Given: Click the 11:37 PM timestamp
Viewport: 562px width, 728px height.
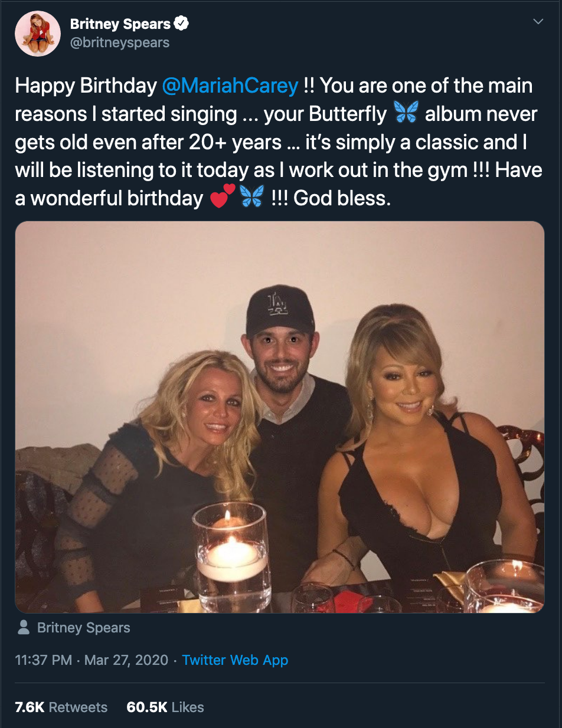Looking at the screenshot, I should click(x=45, y=660).
